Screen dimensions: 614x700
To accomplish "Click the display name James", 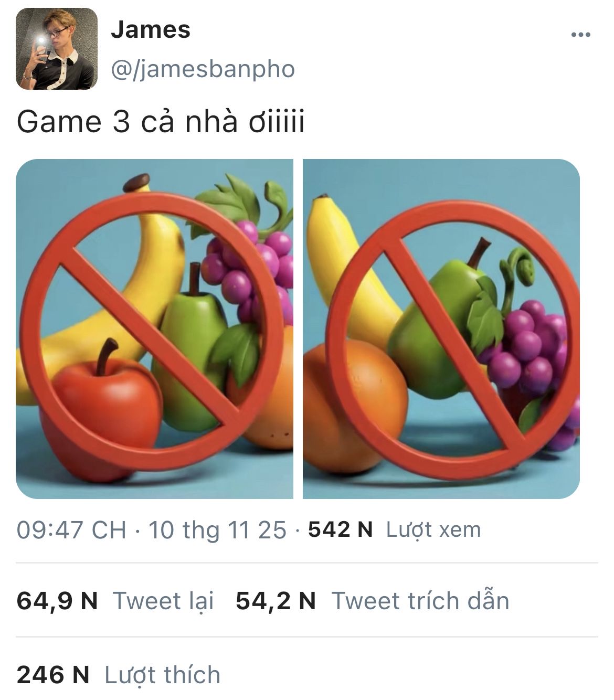I will tap(151, 29).
